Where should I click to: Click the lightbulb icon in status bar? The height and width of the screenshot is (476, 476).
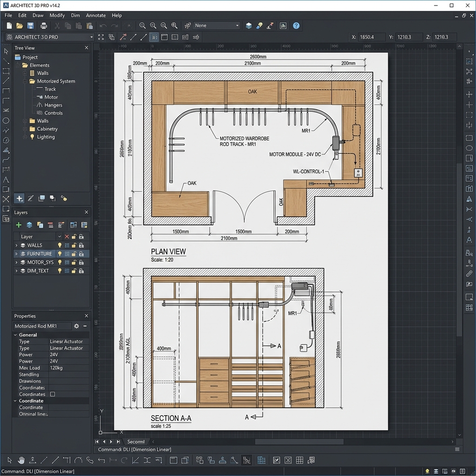tap(428, 471)
